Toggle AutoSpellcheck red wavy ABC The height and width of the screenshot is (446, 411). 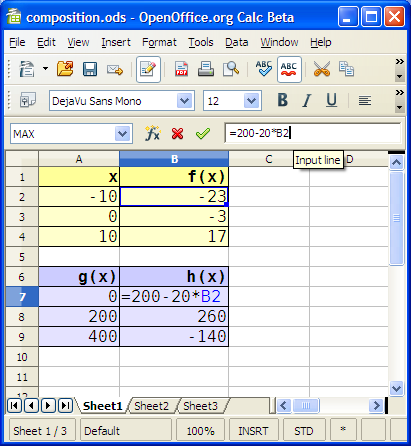(289, 69)
